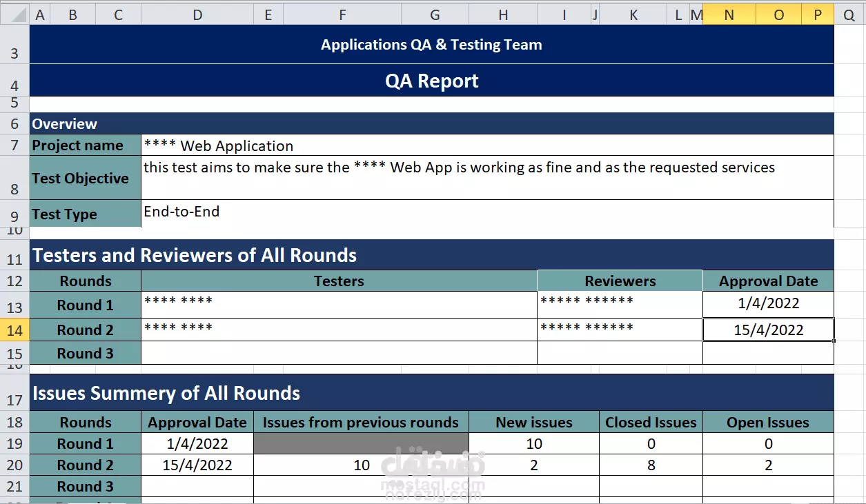This screenshot has width=866, height=504.
Task: Click the grey shaded cell in row 19
Action: (x=361, y=443)
